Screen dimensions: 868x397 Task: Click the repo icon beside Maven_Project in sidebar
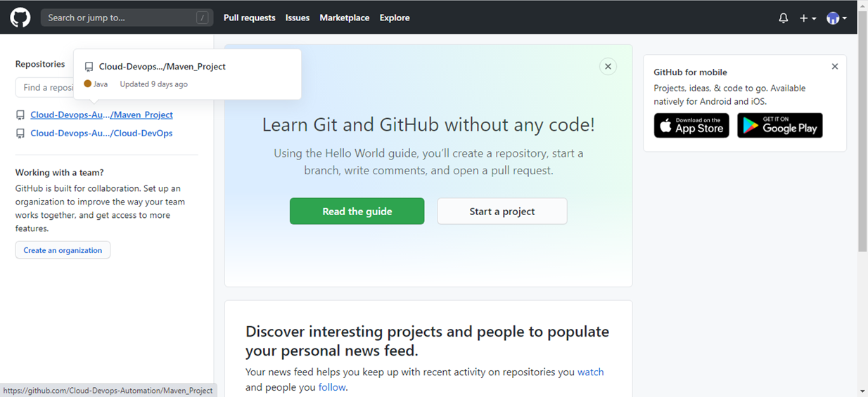(20, 115)
